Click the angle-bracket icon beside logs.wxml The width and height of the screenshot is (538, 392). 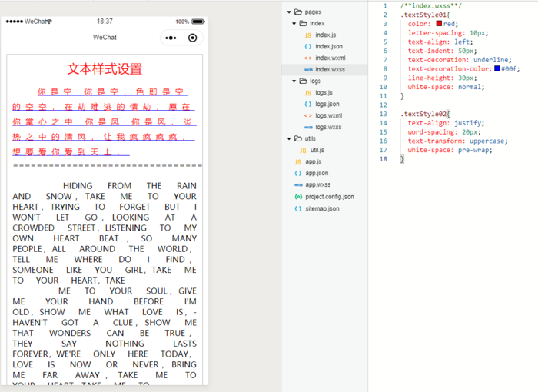[x=307, y=115]
